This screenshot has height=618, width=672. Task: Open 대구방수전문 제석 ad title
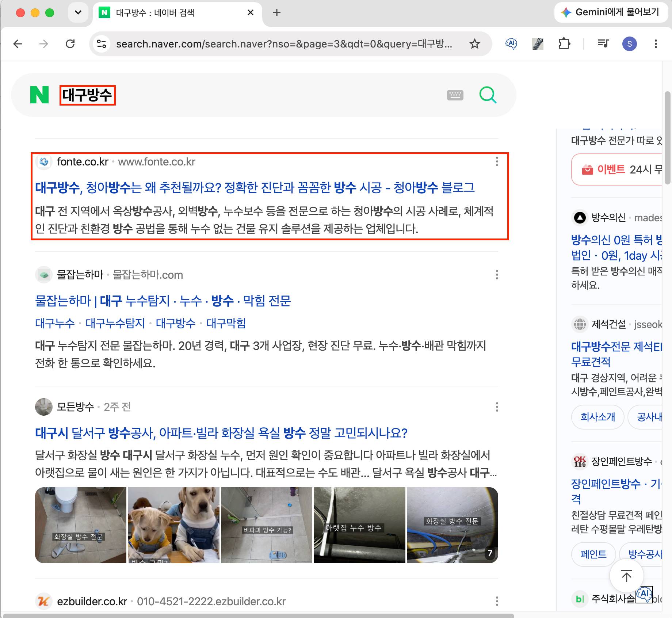pos(616,354)
